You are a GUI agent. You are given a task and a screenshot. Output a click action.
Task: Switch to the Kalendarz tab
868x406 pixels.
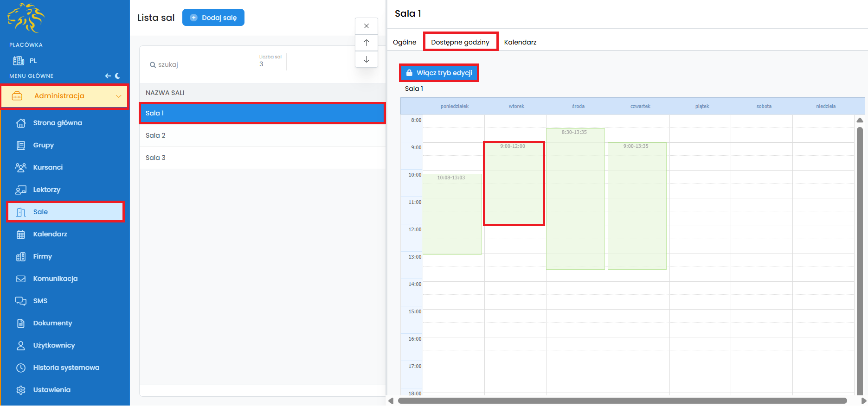pos(520,42)
